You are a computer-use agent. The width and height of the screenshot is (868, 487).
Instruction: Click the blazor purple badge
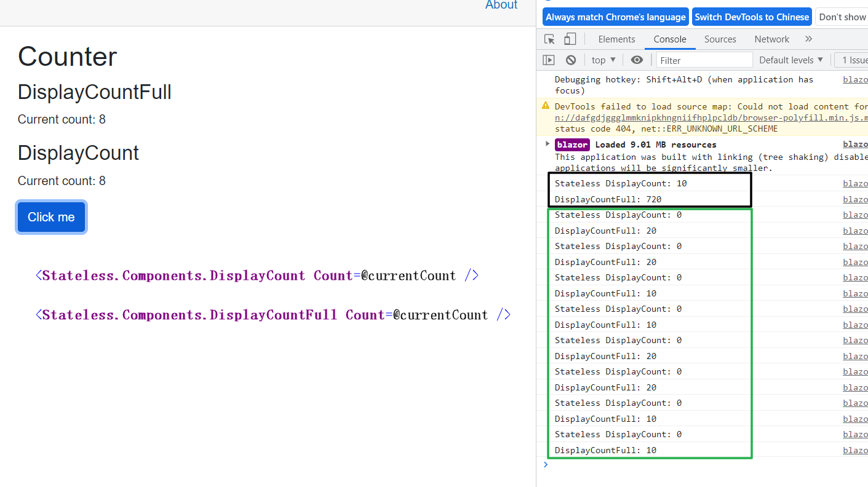572,145
